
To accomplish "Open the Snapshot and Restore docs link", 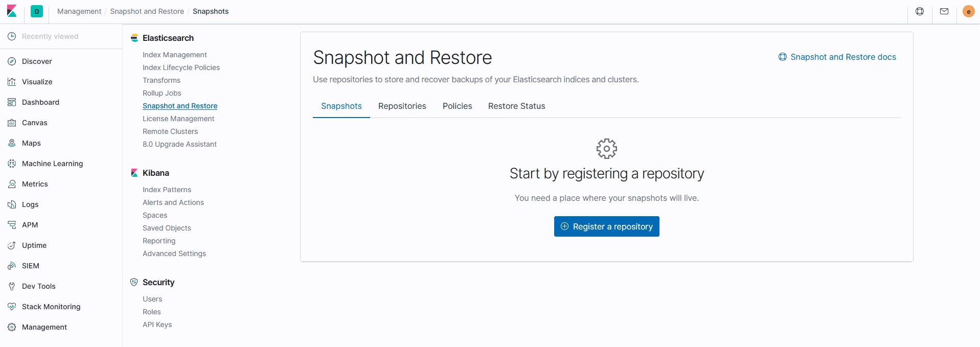I will (x=842, y=57).
